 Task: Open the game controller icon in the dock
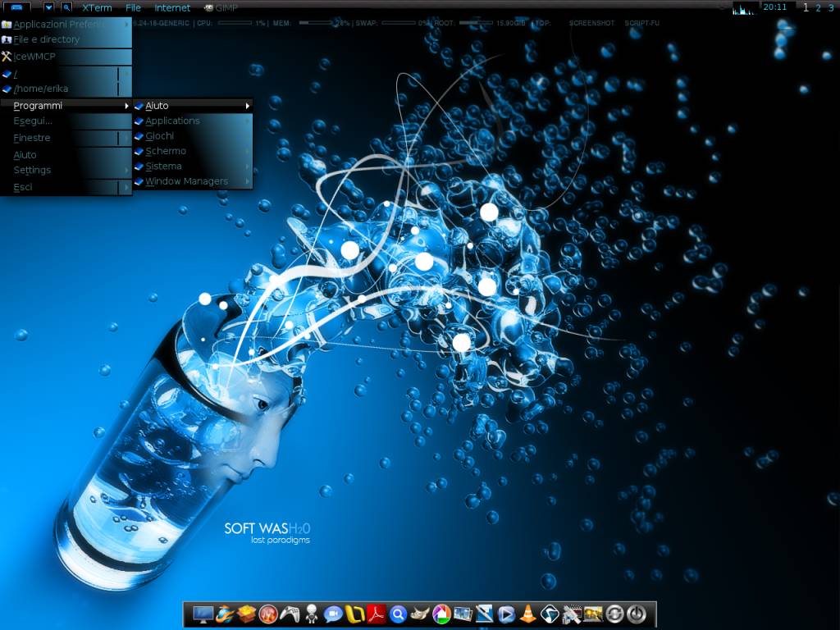pyautogui.click(x=290, y=614)
